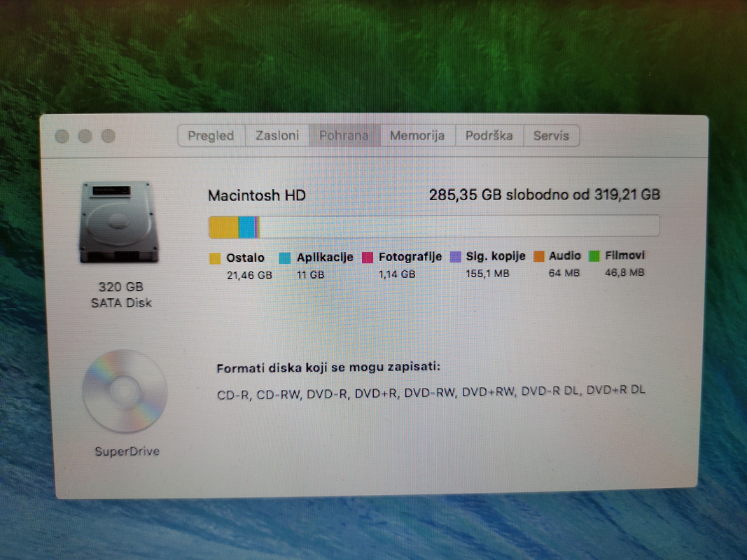Open the Servis tab

[x=551, y=136]
